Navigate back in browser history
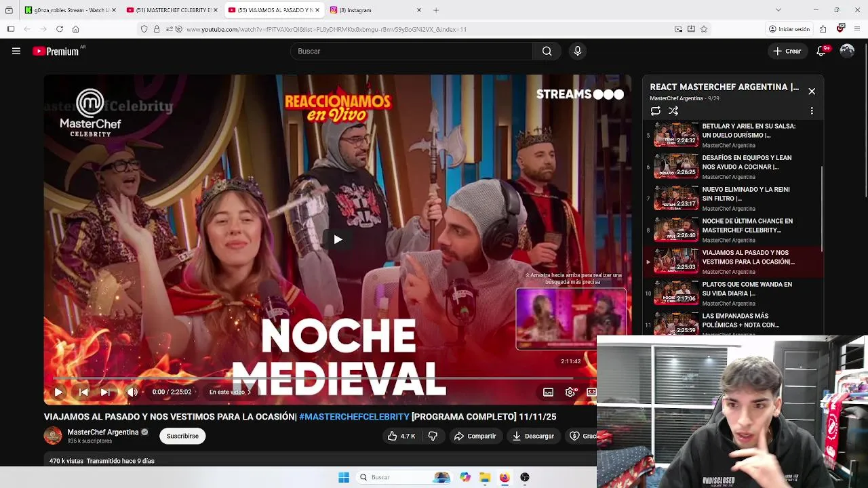Viewport: 868px width, 488px height. pyautogui.click(x=27, y=29)
